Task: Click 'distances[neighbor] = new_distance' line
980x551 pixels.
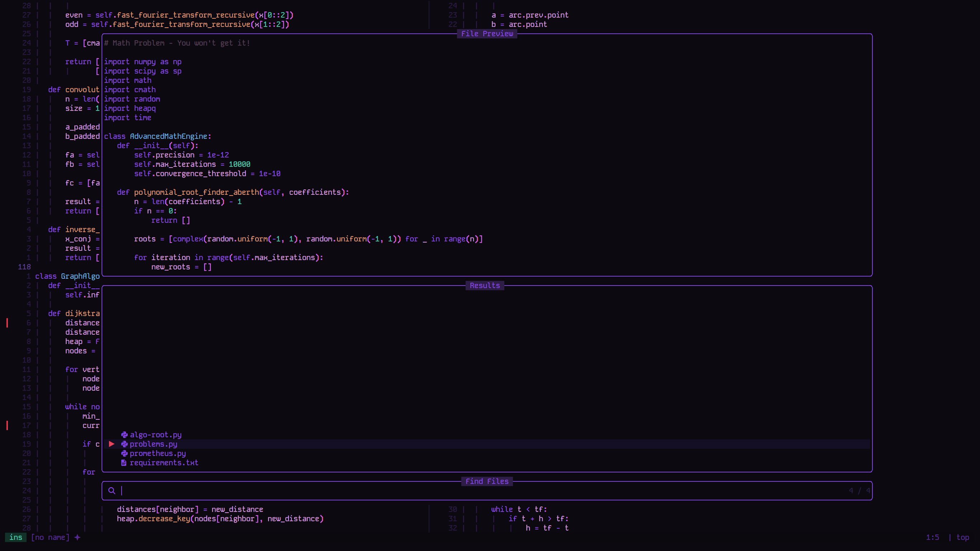Action: tap(190, 509)
